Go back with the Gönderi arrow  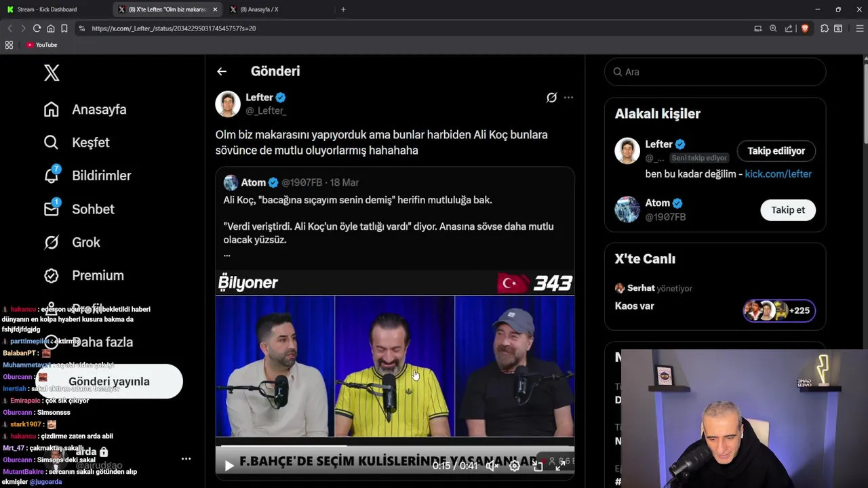pyautogui.click(x=222, y=71)
